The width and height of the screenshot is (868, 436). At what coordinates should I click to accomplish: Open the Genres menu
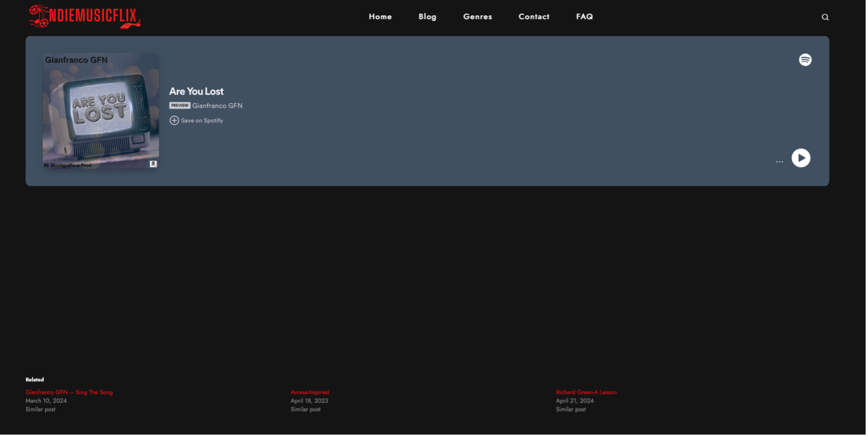point(478,17)
